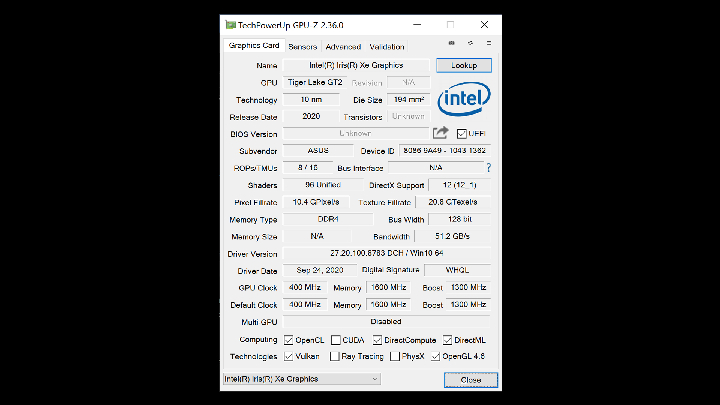Click the Bus Width 128 bit field
Viewport: 720px width, 405px height.
[460, 219]
